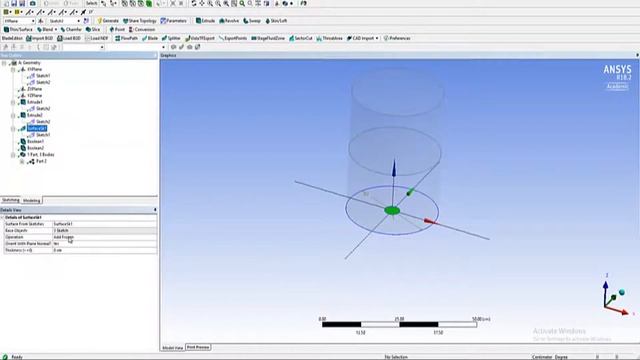
Task: Click the New Plane icon
Action: click(x=41, y=21)
